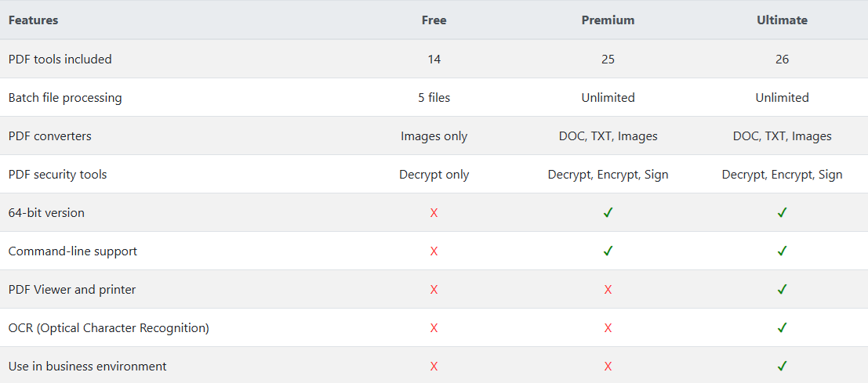Click 'Decrypt only' in the Free column

434,175
